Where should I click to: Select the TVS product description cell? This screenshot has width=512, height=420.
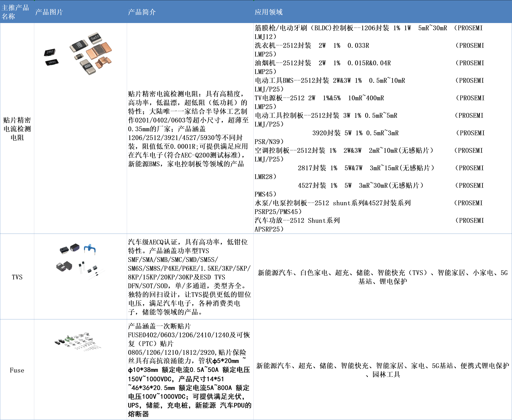pyautogui.click(x=190, y=277)
